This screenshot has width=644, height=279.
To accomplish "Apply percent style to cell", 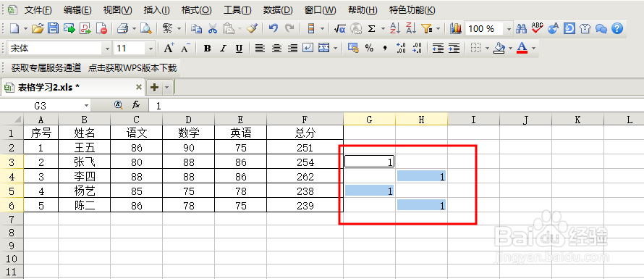I will pyautogui.click(x=369, y=49).
